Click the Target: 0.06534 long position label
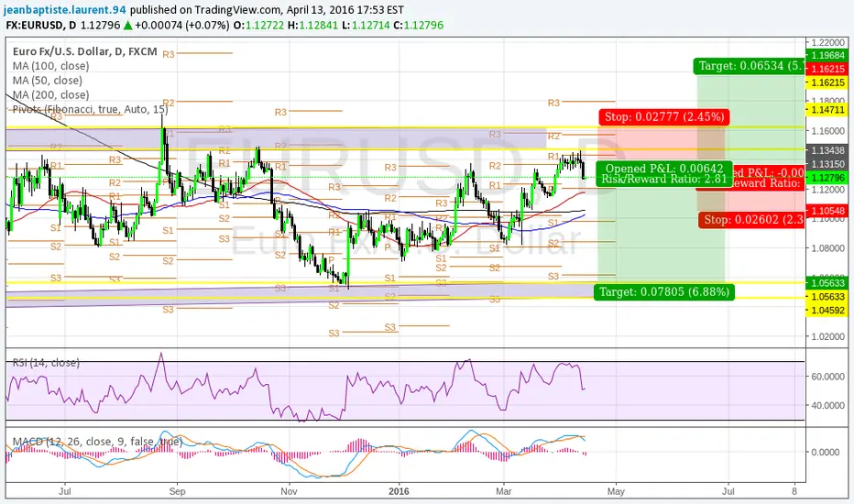The width and height of the screenshot is (854, 504). (750, 66)
